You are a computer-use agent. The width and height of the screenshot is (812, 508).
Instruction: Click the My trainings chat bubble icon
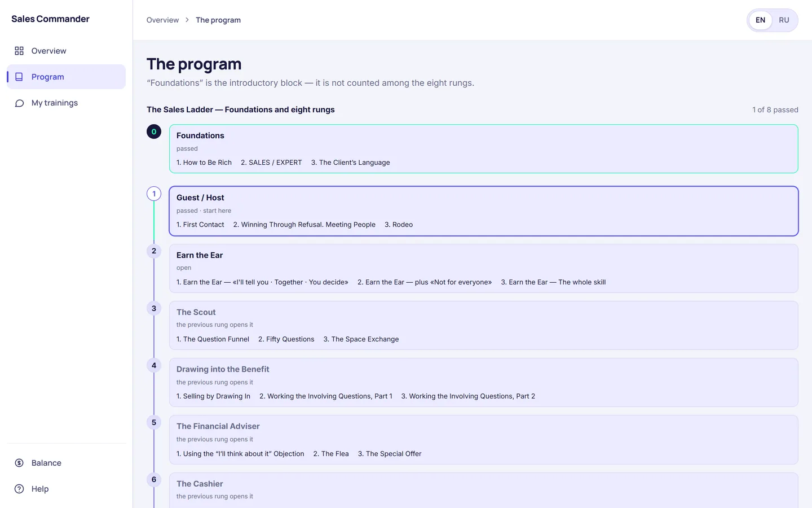tap(19, 103)
